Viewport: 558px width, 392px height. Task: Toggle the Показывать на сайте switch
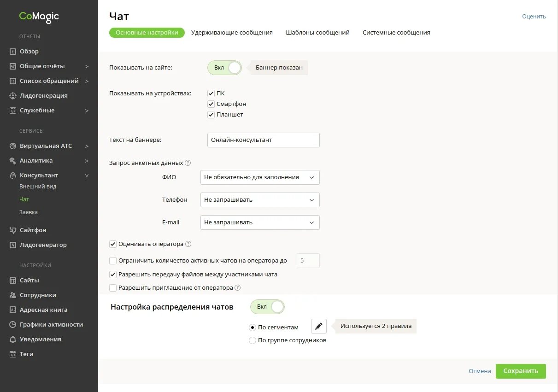[224, 68]
